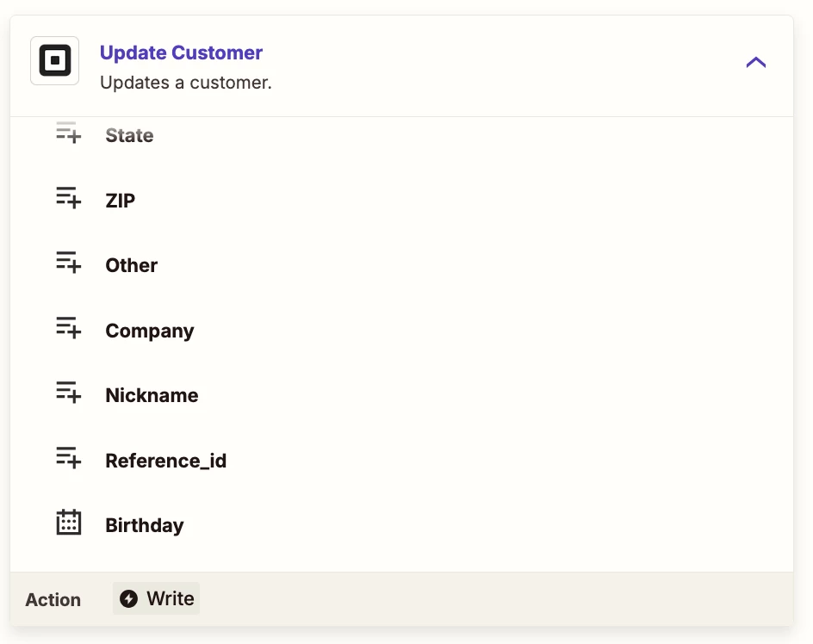Click the Updates a customer description text
Image resolution: width=813 pixels, height=644 pixels.
click(186, 83)
